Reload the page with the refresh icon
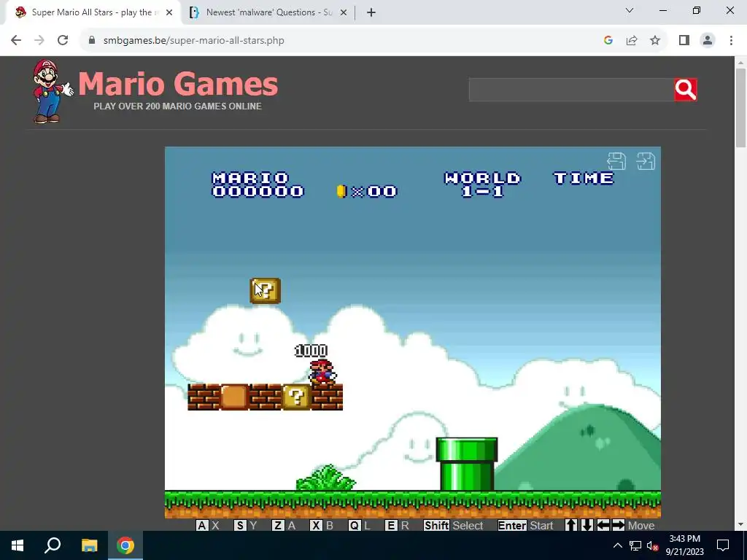This screenshot has width=747, height=560. coord(63,41)
